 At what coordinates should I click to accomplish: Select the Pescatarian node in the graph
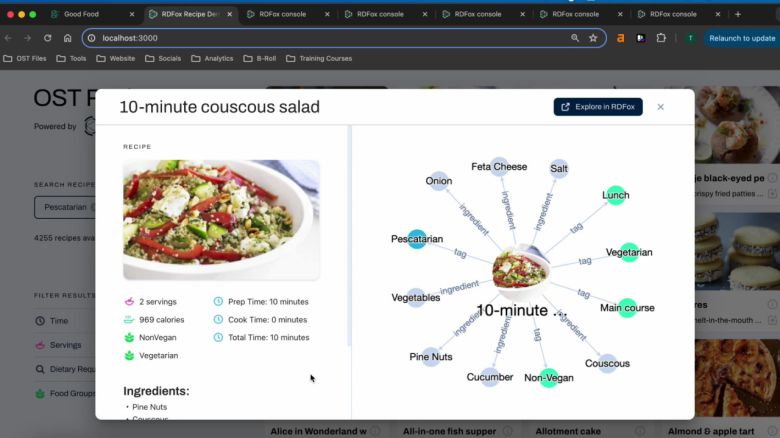point(417,239)
